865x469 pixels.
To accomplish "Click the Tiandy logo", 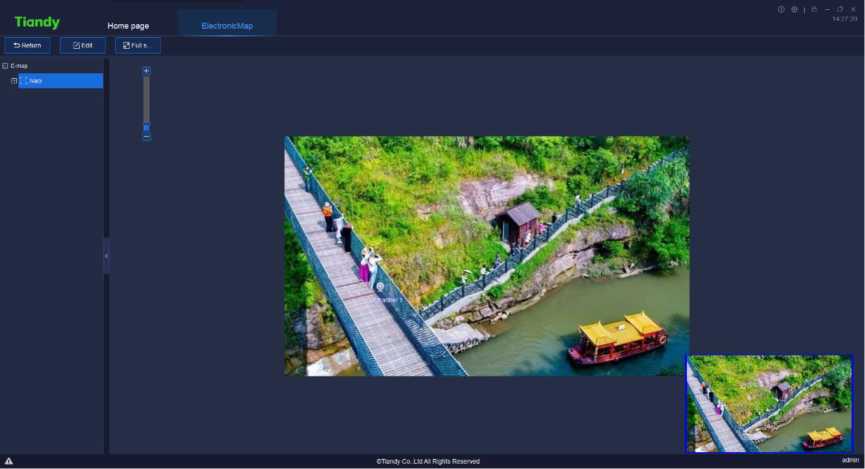I will coord(37,22).
